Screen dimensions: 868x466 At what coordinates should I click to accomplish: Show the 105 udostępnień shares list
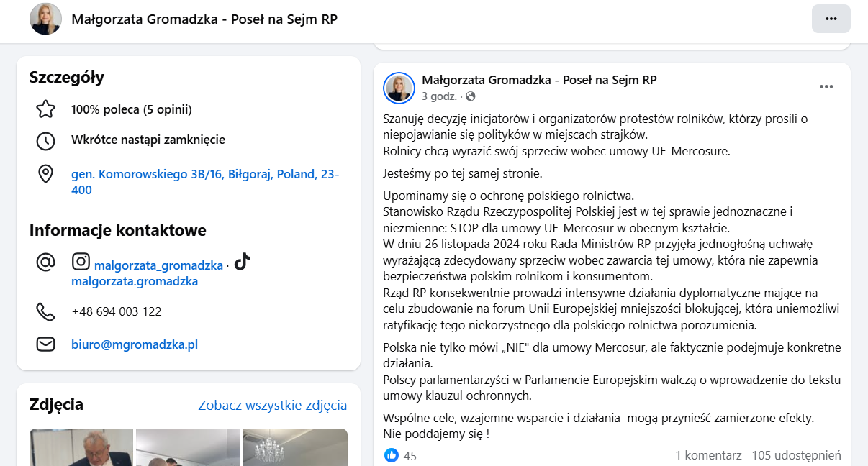pyautogui.click(x=796, y=455)
